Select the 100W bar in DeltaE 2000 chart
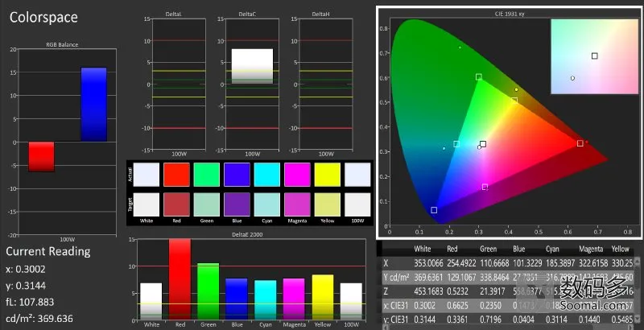This screenshot has width=644, height=330. coord(351,302)
